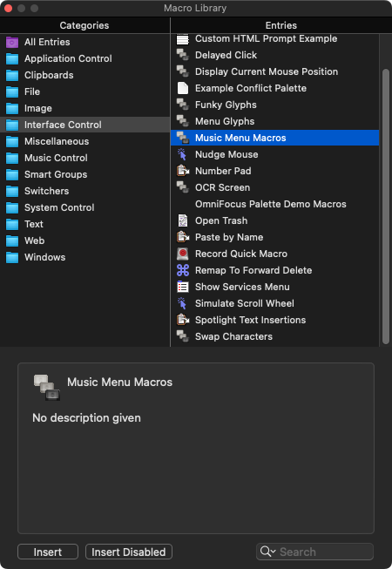392x569 pixels.
Task: Select the Interface Control category
Action: click(84, 125)
